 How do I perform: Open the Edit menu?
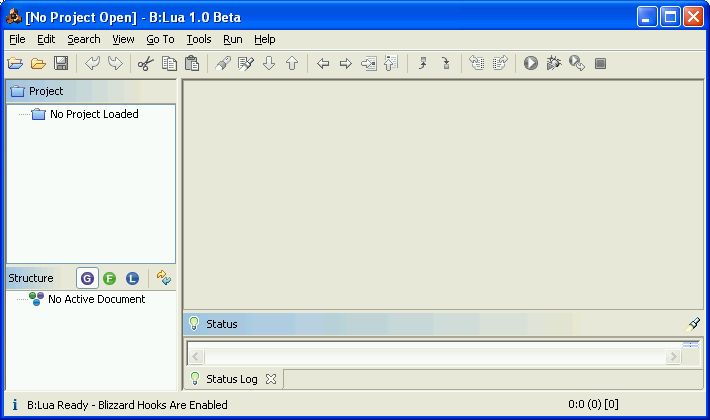(x=46, y=39)
